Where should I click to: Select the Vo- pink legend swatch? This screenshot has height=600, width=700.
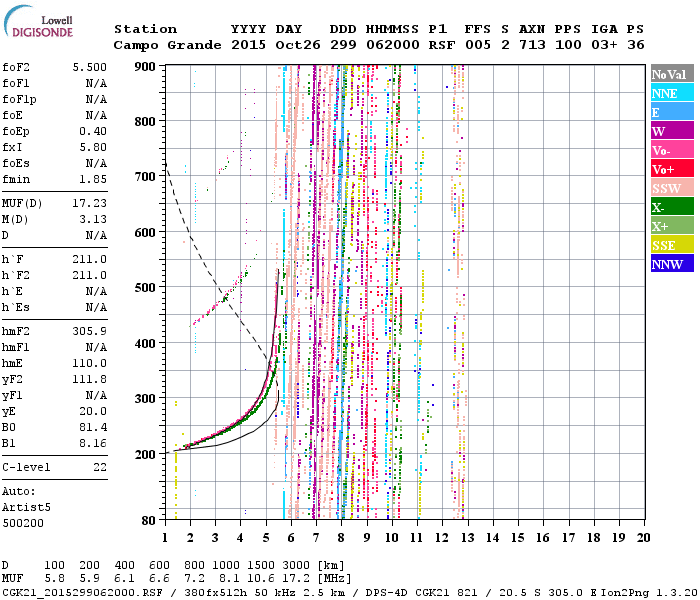tap(672, 149)
